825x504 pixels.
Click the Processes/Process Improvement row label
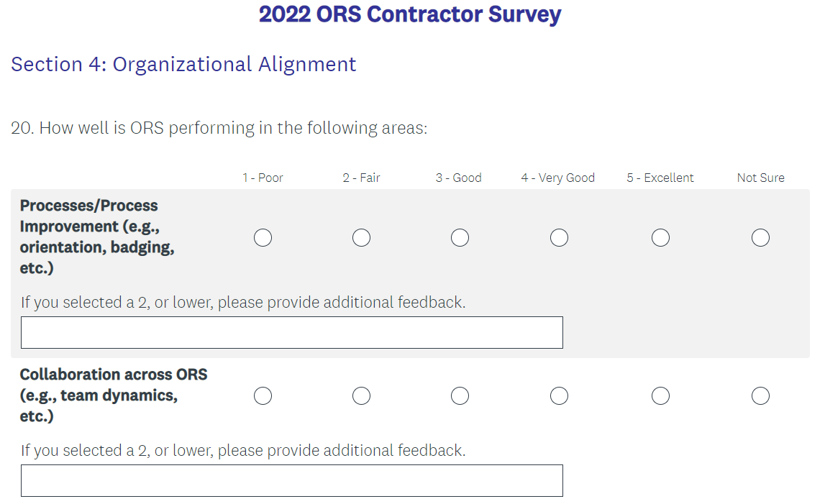click(x=97, y=237)
